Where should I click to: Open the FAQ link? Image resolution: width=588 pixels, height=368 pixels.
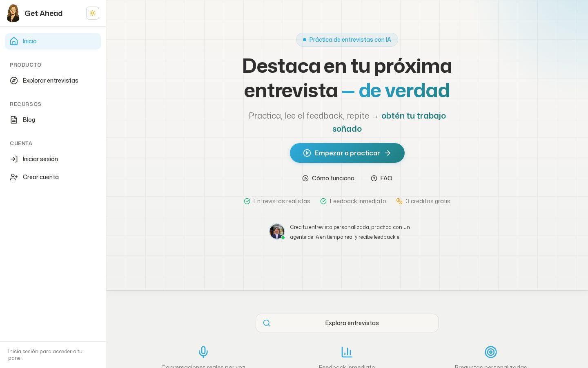[381, 178]
